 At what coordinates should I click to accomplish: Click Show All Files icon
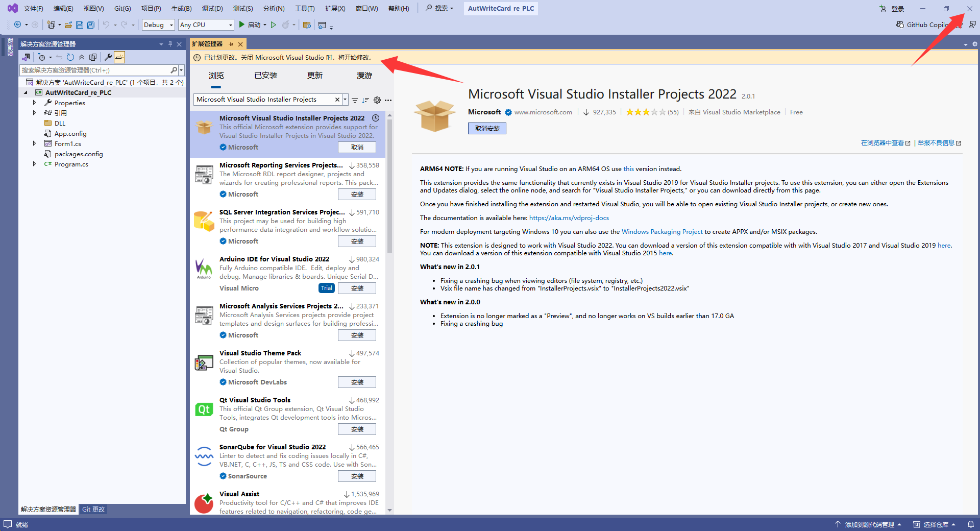click(x=93, y=57)
